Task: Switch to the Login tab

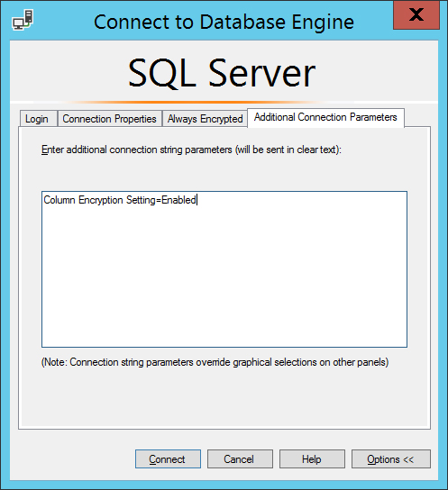Action: point(39,119)
